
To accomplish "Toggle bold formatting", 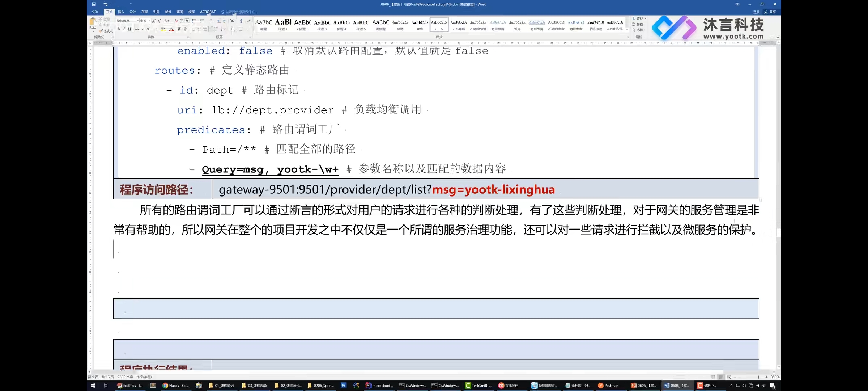I will (119, 29).
